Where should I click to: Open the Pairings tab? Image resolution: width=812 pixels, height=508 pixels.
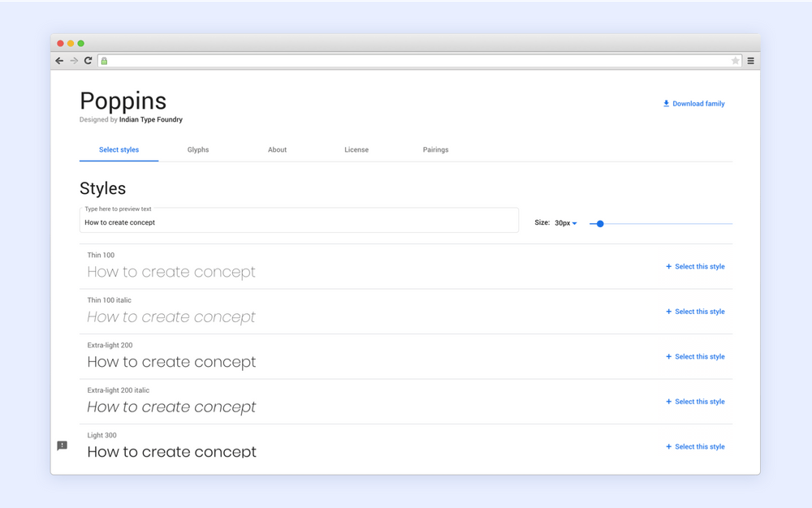point(435,149)
